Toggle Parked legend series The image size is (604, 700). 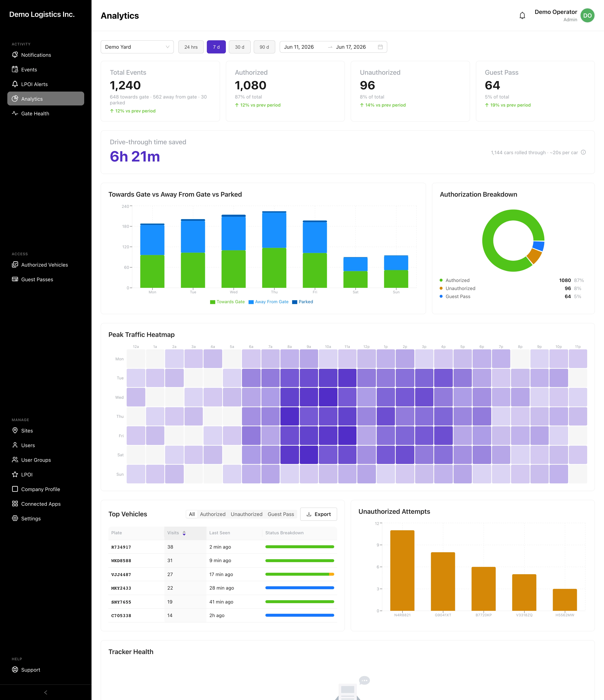(x=303, y=302)
